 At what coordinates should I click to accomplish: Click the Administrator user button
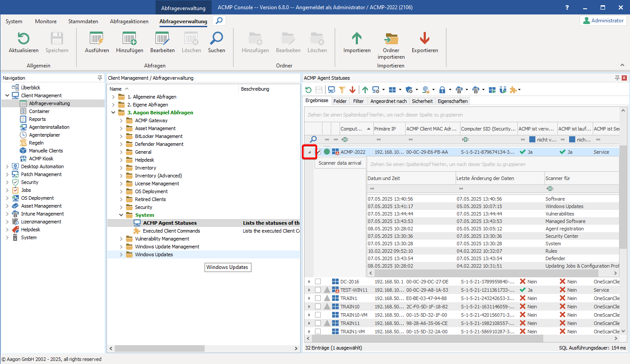[603, 21]
